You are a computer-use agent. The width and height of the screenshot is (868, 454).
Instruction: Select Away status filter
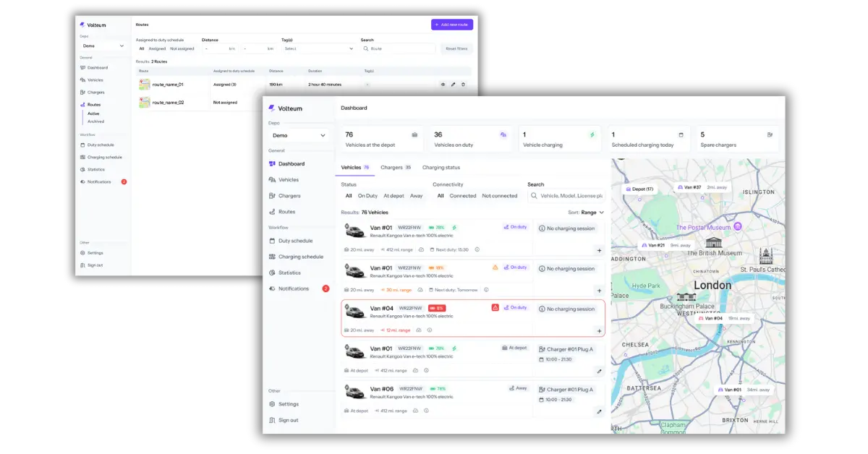417,196
